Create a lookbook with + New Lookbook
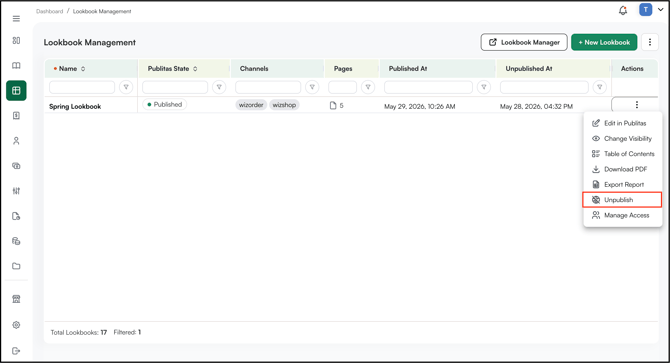The width and height of the screenshot is (670, 363). pos(604,42)
